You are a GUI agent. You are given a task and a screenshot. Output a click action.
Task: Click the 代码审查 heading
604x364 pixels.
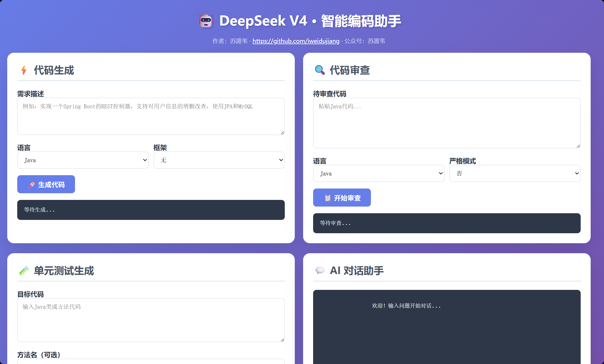[x=350, y=70]
